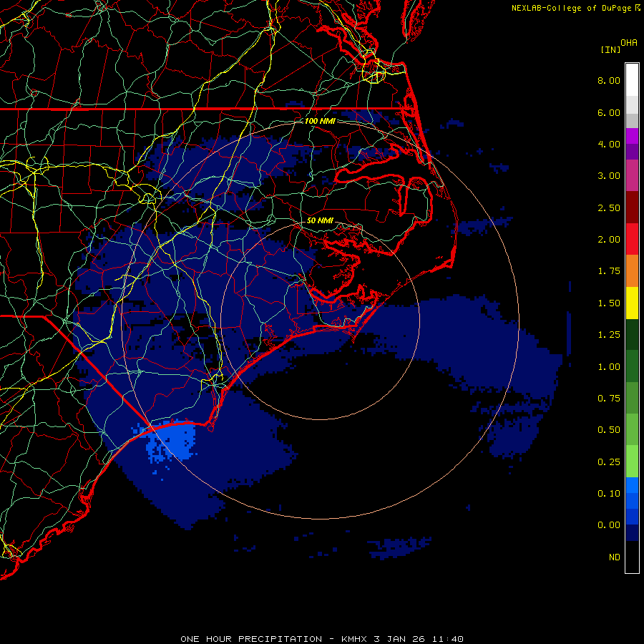Click the 50 NMI range ring label
The image size is (644, 644).
click(320, 220)
